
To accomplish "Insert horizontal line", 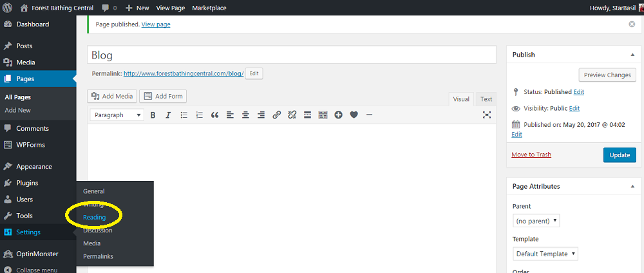I will (x=369, y=115).
